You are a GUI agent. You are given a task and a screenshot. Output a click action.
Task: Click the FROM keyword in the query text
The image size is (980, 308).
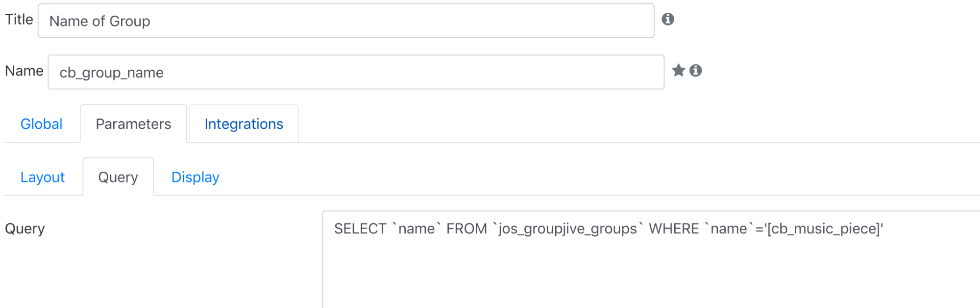[466, 229]
